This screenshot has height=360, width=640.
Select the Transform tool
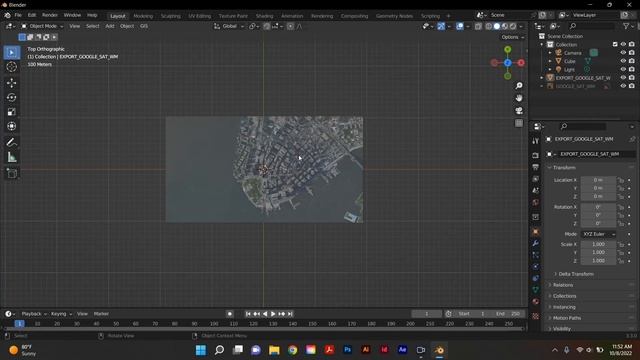pos(11,126)
